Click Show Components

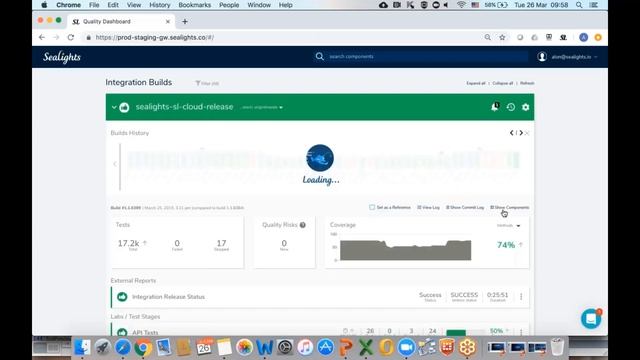tap(510, 207)
